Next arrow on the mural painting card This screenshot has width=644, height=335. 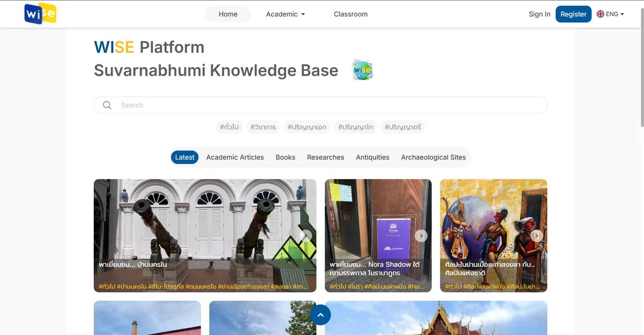pos(537,236)
